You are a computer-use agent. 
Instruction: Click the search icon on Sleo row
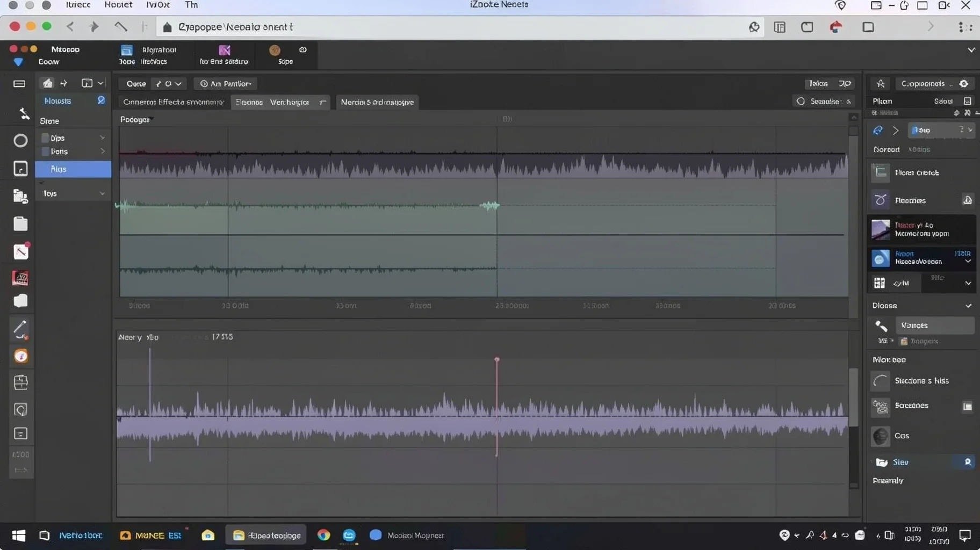click(x=968, y=462)
